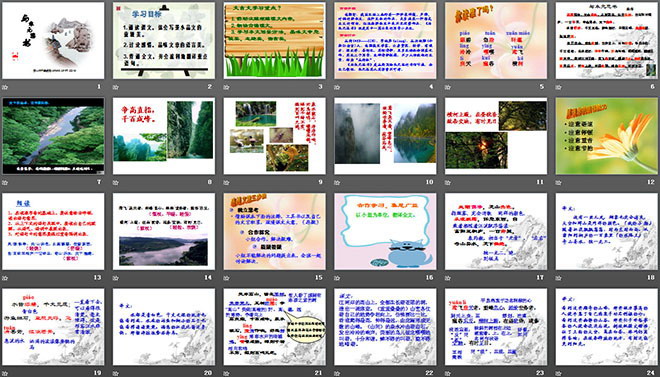Click the star icon below slide 19
The width and height of the screenshot is (660, 377).
(5, 373)
